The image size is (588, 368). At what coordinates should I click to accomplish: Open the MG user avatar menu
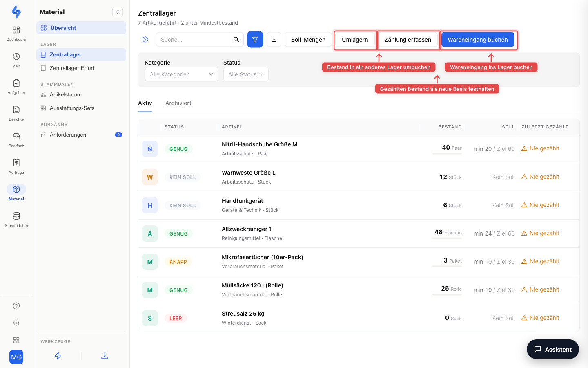point(16,357)
